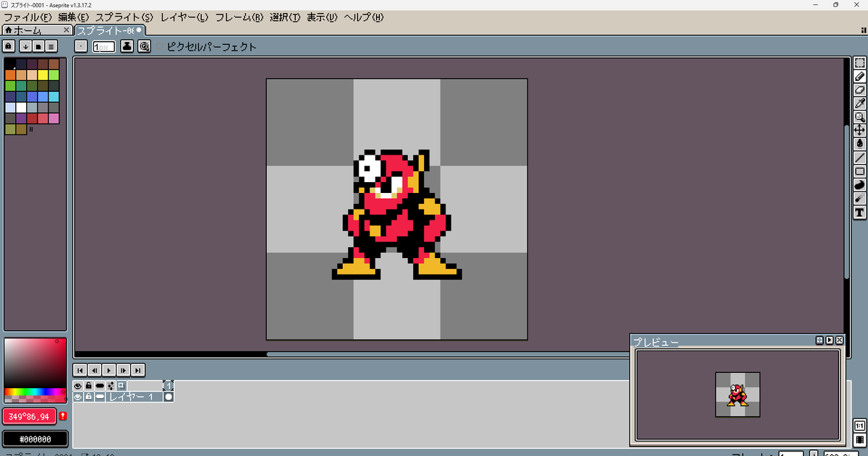Lock レイヤー 1 with padlock icon
Screen dimensions: 868x456
(x=89, y=397)
